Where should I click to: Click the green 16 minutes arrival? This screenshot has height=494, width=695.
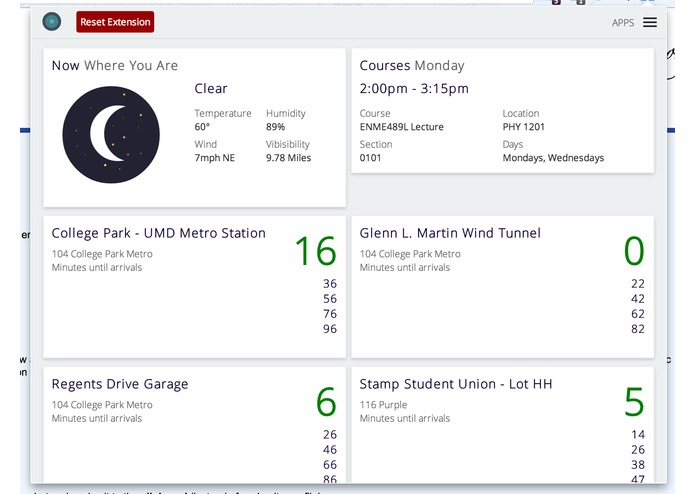[316, 251]
